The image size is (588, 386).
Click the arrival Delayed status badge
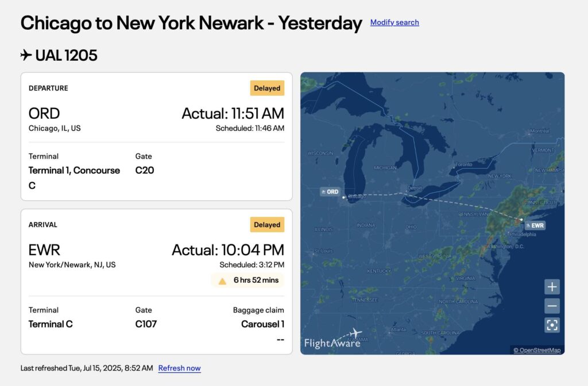click(x=267, y=225)
